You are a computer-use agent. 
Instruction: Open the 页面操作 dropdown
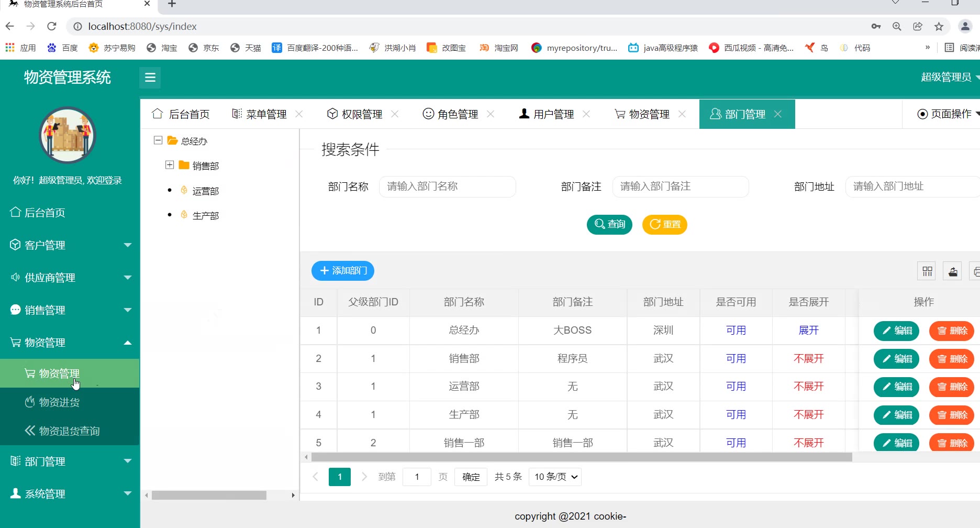(x=948, y=114)
